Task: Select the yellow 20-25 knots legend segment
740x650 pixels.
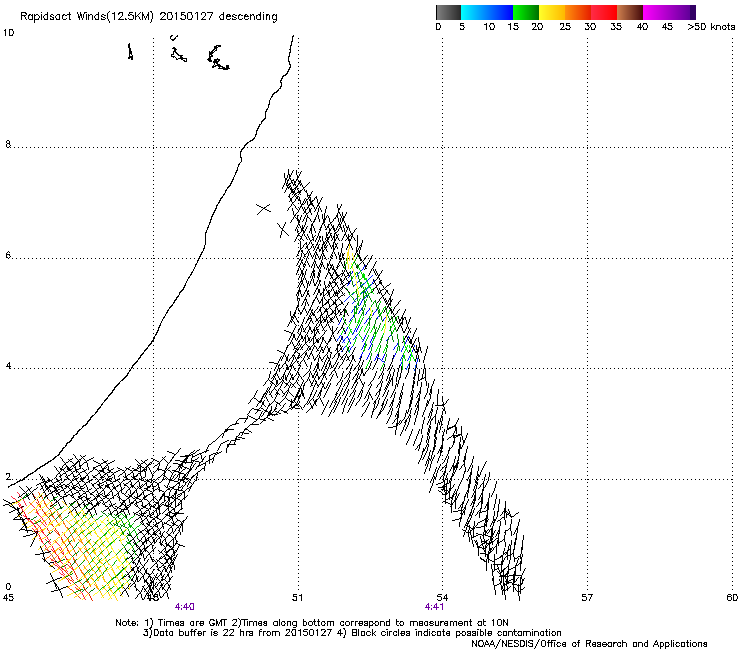Action: tap(552, 12)
